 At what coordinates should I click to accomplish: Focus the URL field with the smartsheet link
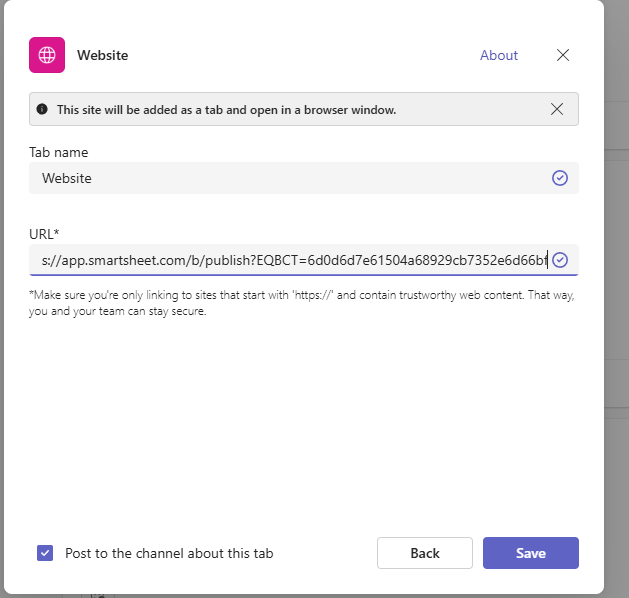click(x=290, y=260)
